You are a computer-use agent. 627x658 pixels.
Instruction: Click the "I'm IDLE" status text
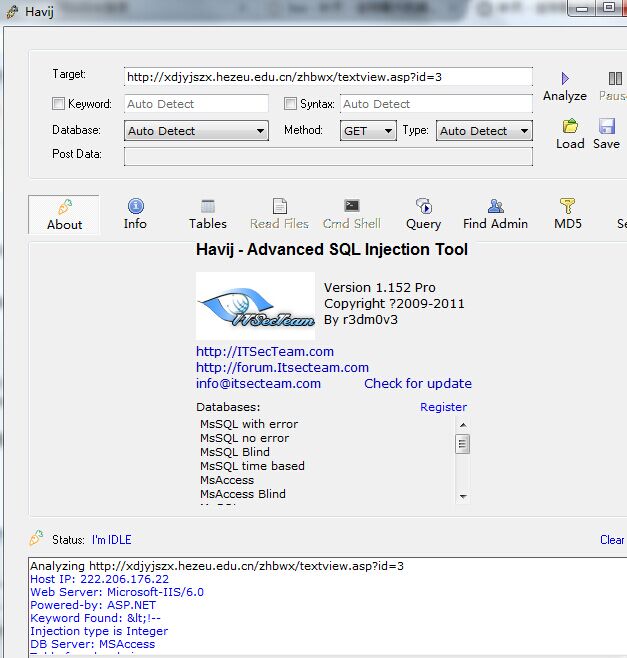click(x=112, y=540)
